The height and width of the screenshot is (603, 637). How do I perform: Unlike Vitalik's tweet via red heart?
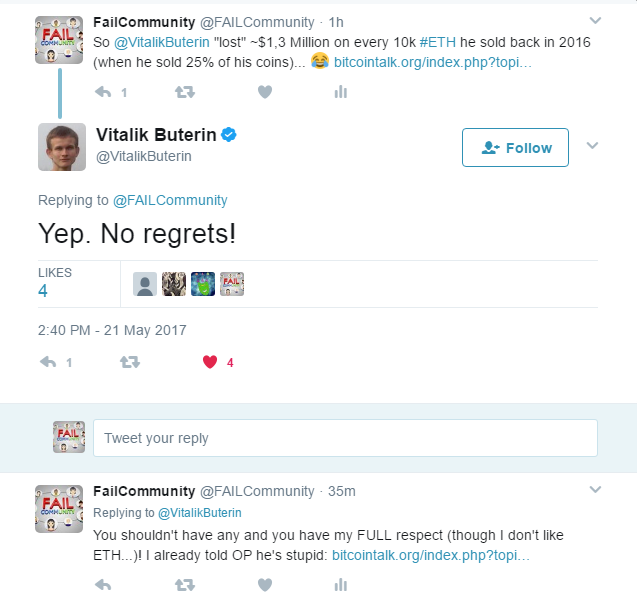click(x=210, y=362)
